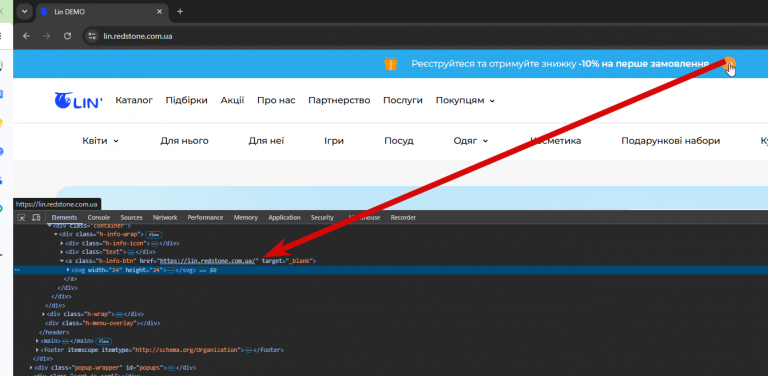The width and height of the screenshot is (768, 376).
Task: Open the Для неї category
Action: coord(266,141)
